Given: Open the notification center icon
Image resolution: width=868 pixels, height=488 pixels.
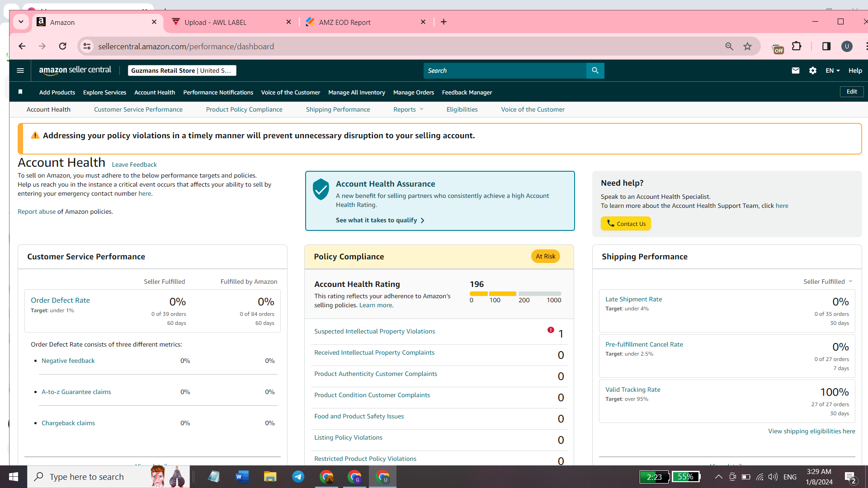Looking at the screenshot, I should pos(850,477).
